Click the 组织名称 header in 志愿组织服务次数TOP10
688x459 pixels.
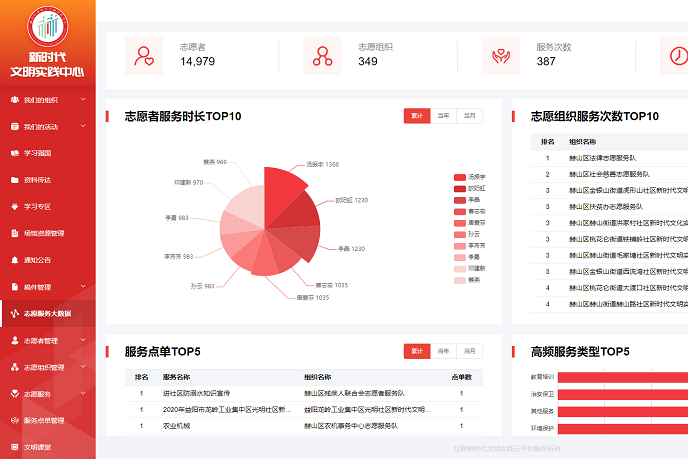click(x=582, y=142)
